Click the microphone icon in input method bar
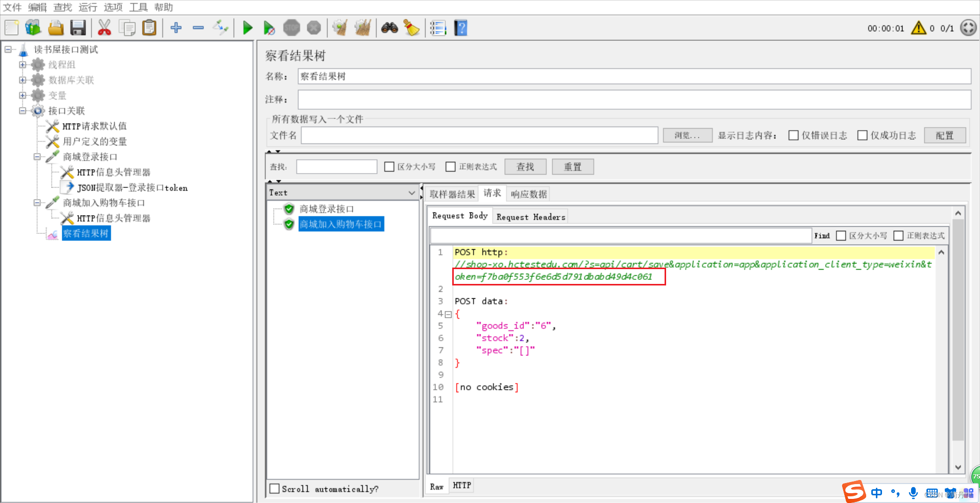This screenshot has width=980, height=503. 913,493
